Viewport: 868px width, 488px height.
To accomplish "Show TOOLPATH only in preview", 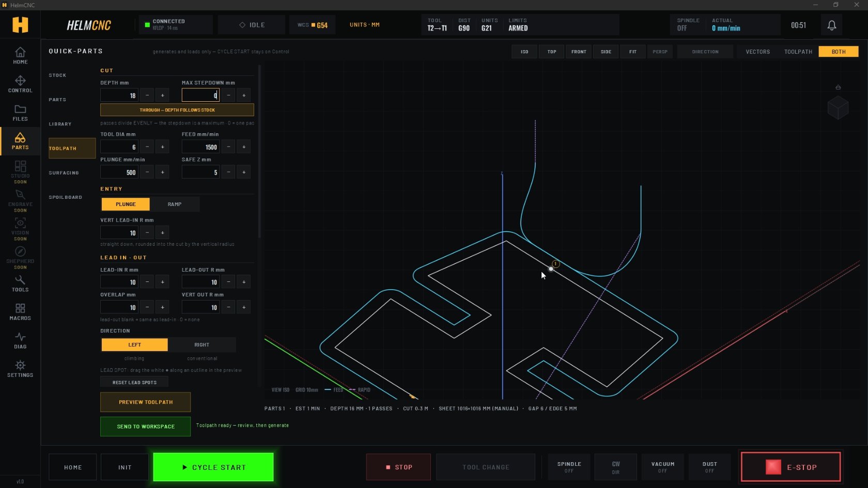I will tap(798, 52).
